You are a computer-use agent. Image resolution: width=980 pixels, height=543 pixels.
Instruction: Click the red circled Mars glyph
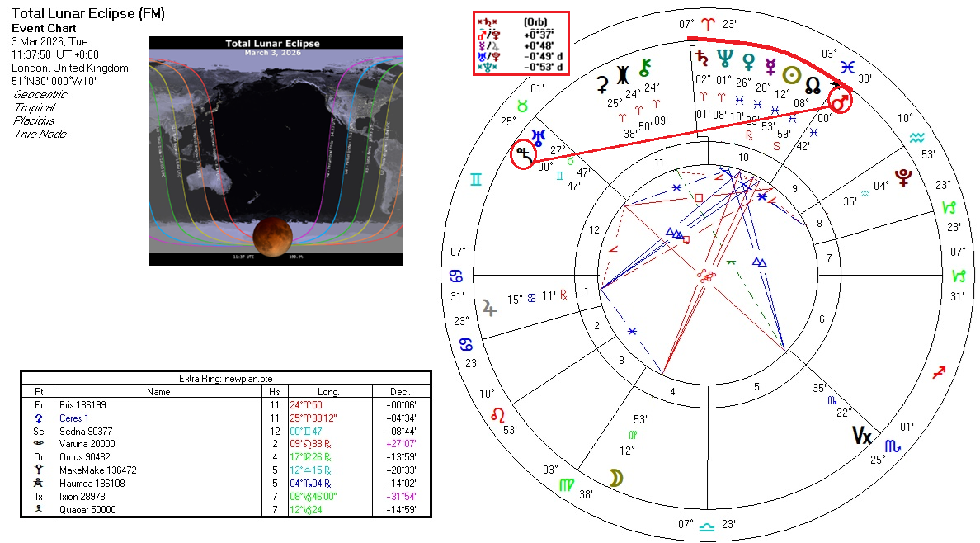(x=841, y=102)
